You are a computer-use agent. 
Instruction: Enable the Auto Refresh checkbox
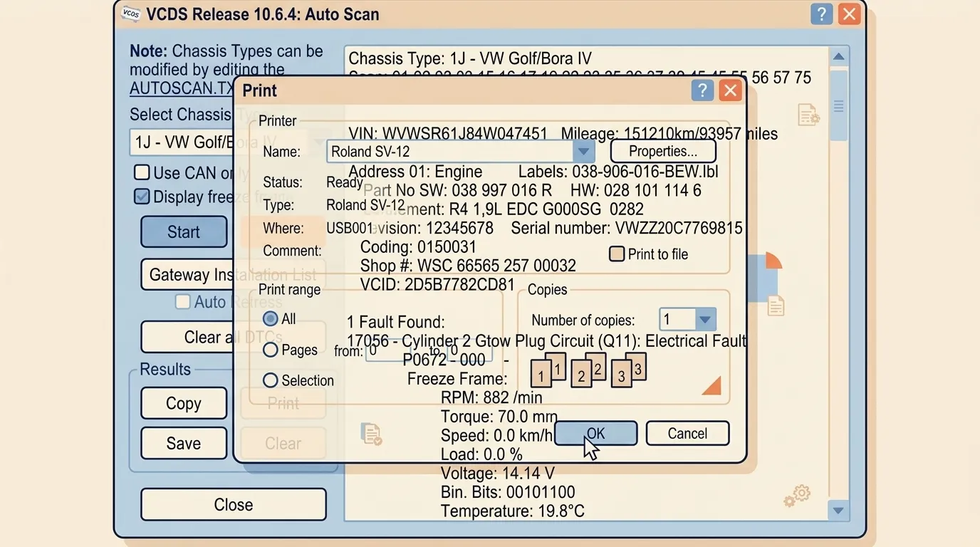(183, 301)
